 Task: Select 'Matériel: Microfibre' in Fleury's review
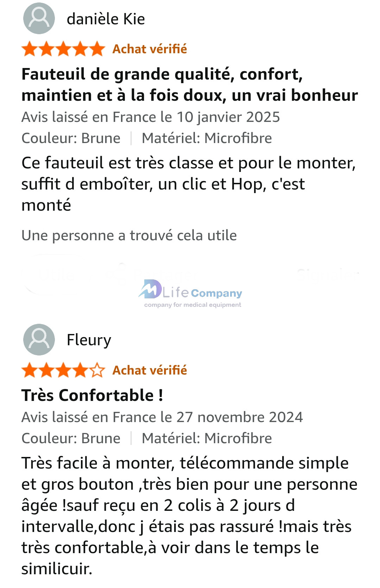coord(207,438)
